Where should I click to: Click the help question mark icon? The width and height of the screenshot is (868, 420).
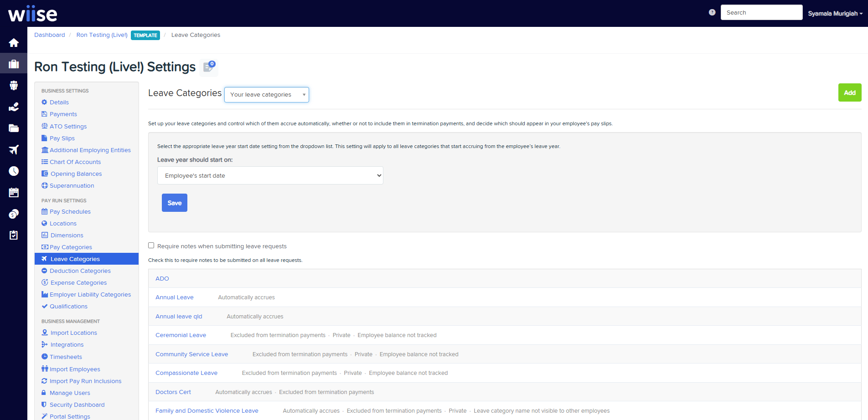point(712,13)
